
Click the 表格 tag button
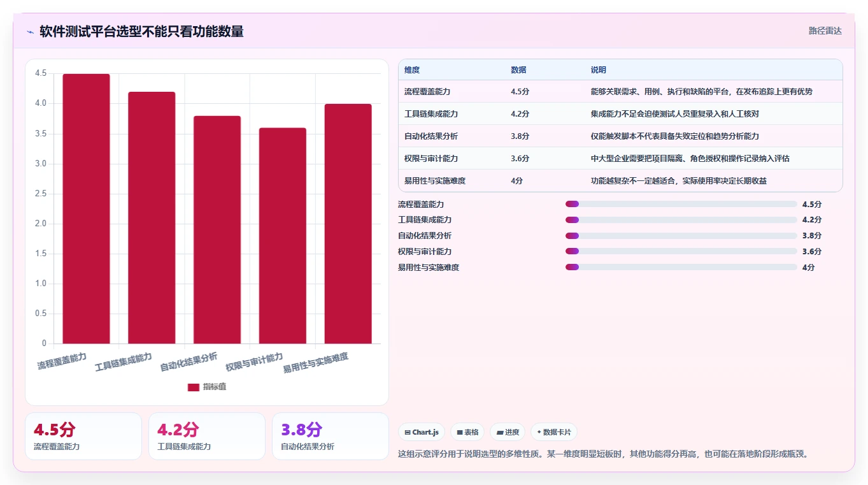click(467, 432)
